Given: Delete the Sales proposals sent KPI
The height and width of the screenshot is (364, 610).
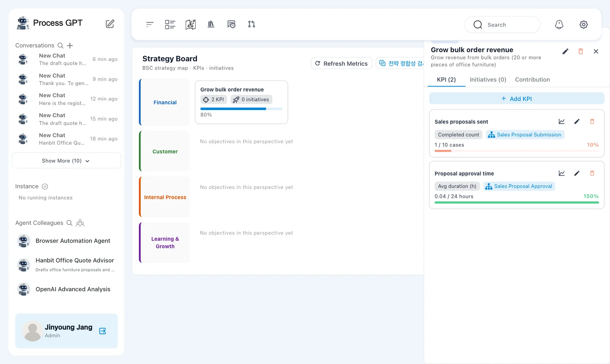Looking at the screenshot, I should 592,121.
